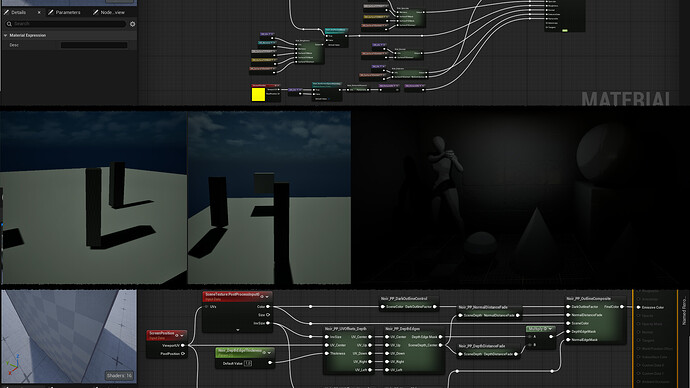Select the yellow ScreenPosition preview swatch
This screenshot has height=388, width=690.
pyautogui.click(x=258, y=95)
